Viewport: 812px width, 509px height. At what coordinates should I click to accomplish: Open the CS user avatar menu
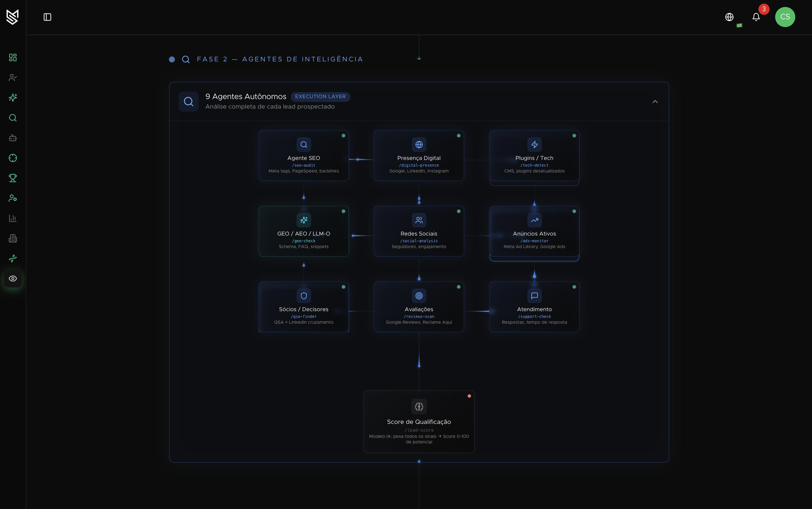(x=785, y=17)
